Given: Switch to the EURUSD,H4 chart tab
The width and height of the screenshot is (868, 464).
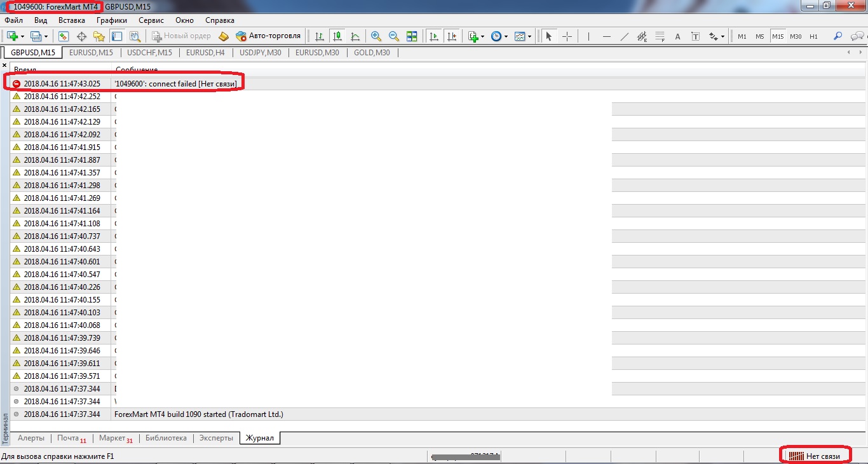Looking at the screenshot, I should pyautogui.click(x=205, y=53).
